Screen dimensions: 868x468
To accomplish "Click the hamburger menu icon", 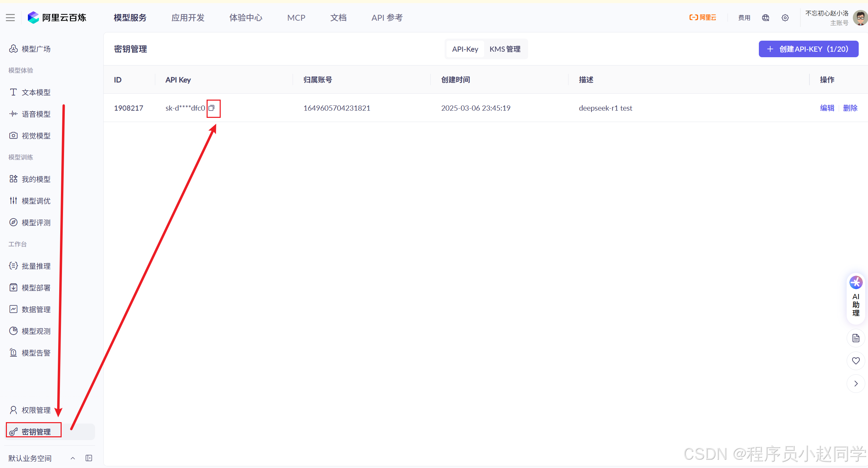I will coord(10,18).
